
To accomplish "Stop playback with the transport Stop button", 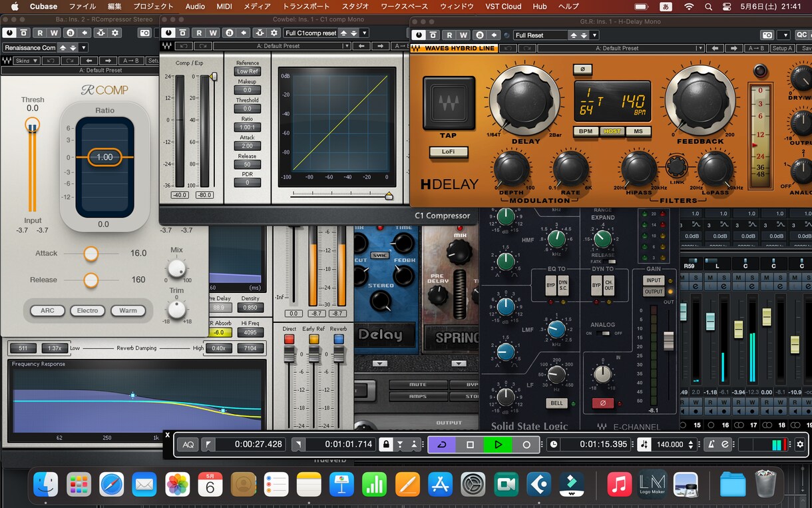I will point(470,444).
